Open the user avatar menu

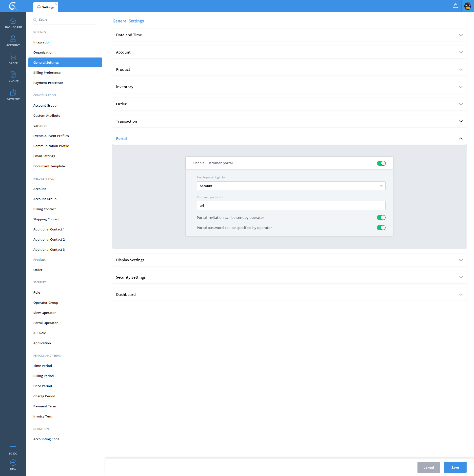(x=468, y=6)
